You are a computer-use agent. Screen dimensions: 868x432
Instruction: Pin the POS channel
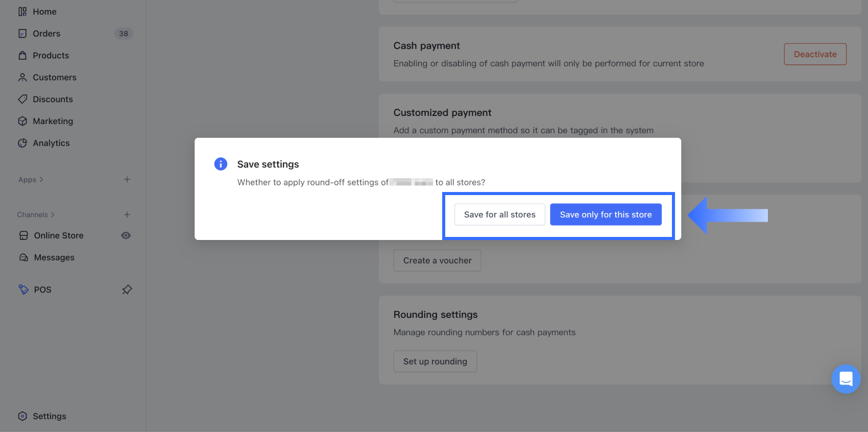[127, 290]
